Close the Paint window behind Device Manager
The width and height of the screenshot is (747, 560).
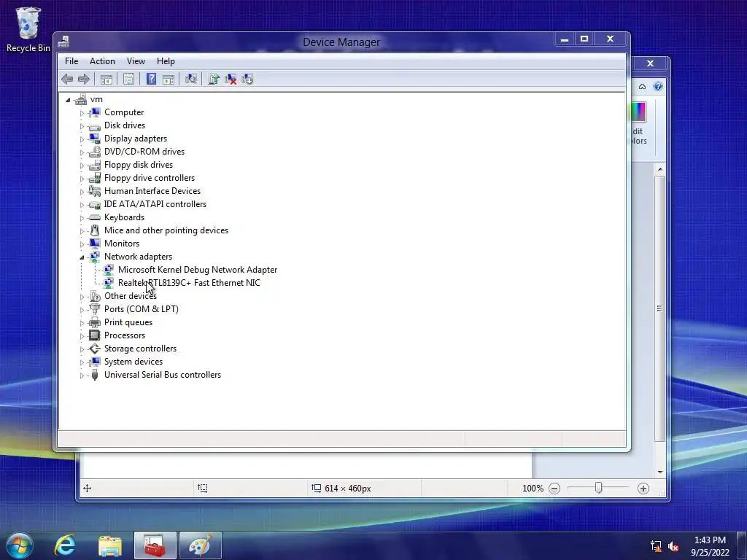[x=650, y=63]
